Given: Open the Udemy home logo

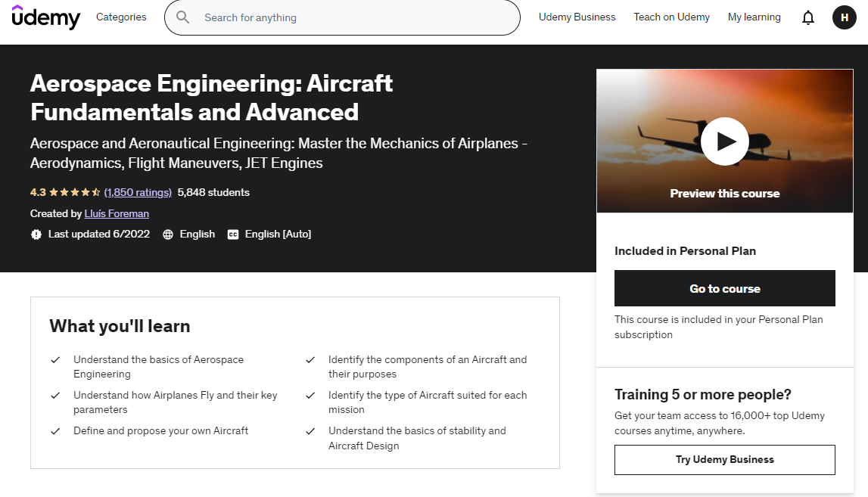Looking at the screenshot, I should pos(46,17).
